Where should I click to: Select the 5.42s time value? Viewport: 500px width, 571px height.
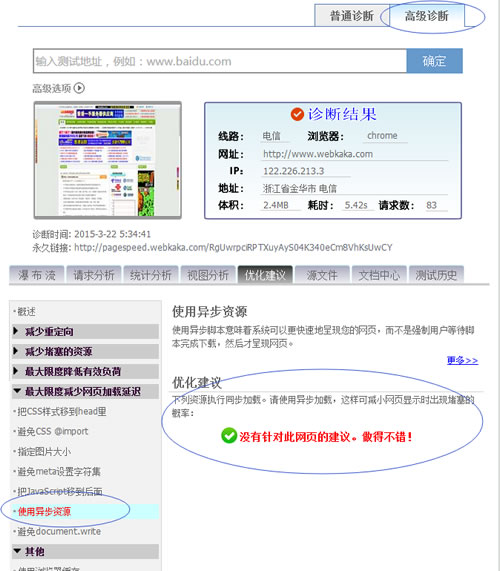tap(356, 205)
